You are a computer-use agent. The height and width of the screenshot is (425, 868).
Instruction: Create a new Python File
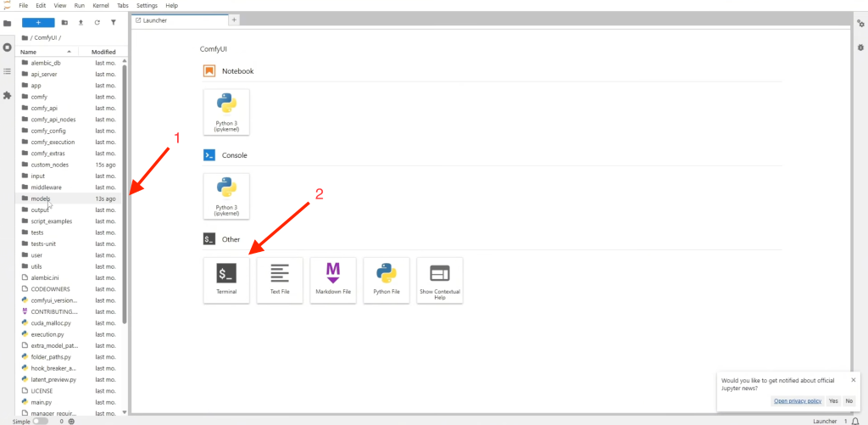click(x=387, y=281)
